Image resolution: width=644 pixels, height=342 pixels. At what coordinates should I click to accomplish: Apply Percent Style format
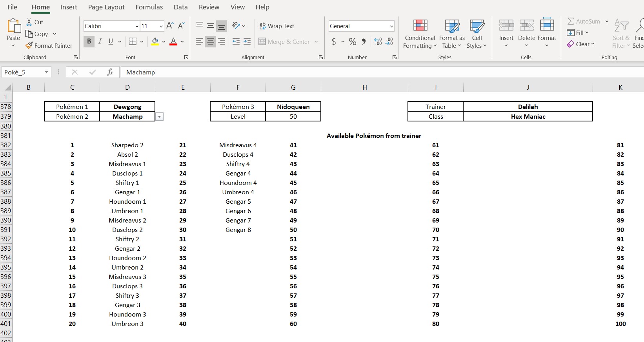pyautogui.click(x=353, y=42)
